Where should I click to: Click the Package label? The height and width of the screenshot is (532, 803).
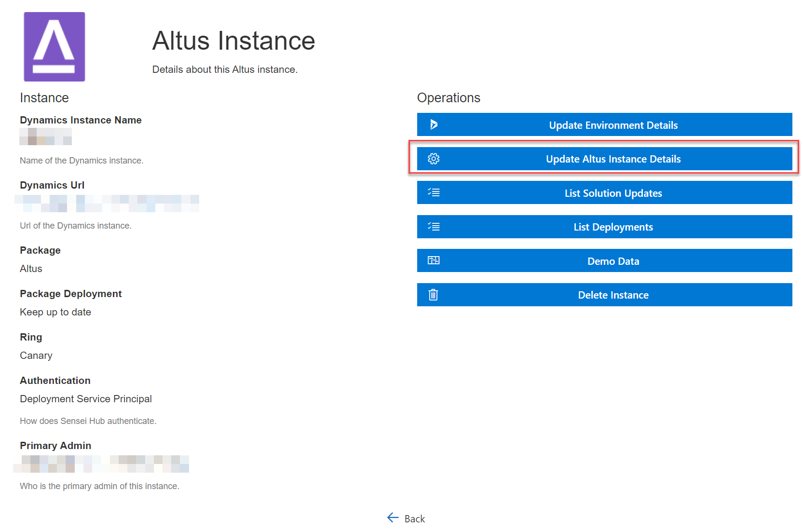(x=40, y=250)
